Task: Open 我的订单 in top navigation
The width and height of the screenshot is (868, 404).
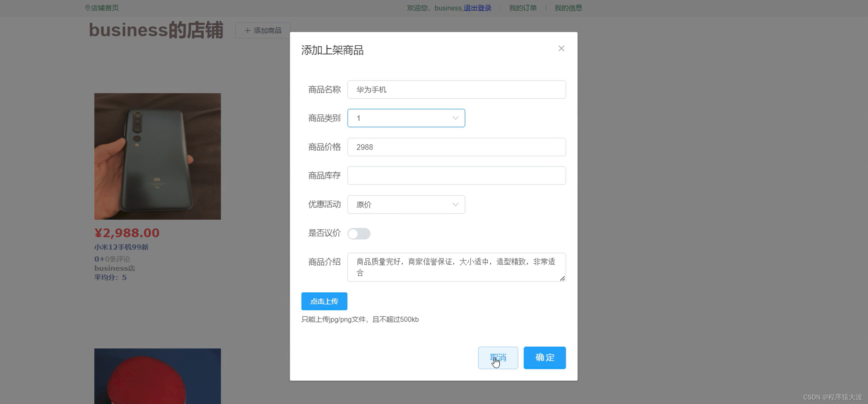Action: (x=523, y=8)
